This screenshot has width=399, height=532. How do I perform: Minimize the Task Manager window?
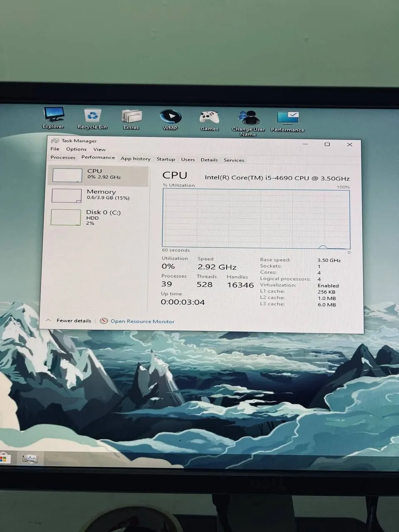(x=305, y=144)
